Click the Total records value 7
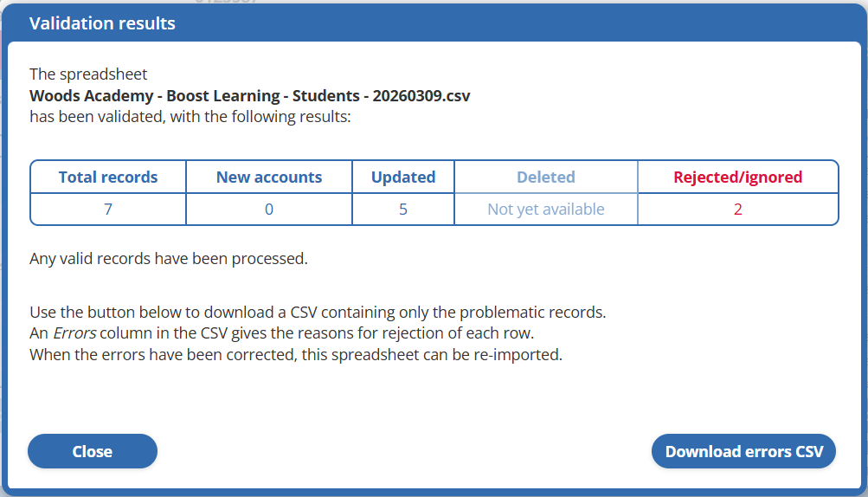 [108, 210]
